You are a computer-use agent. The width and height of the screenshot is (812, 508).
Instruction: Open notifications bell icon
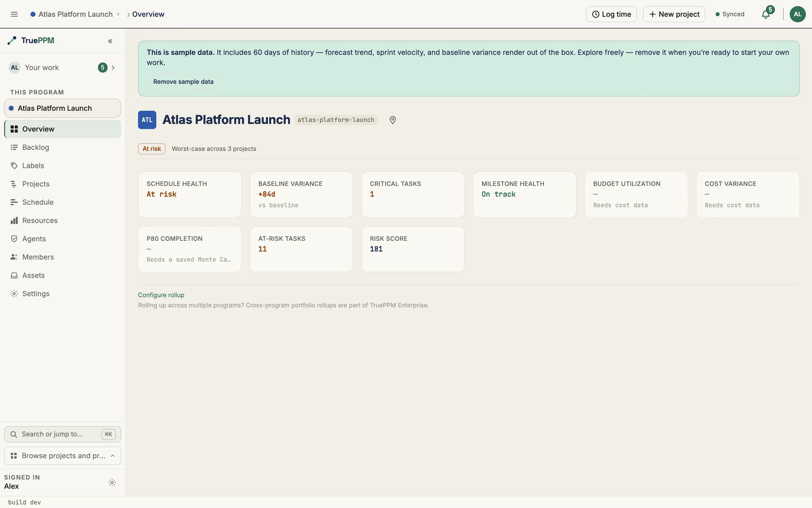click(766, 14)
